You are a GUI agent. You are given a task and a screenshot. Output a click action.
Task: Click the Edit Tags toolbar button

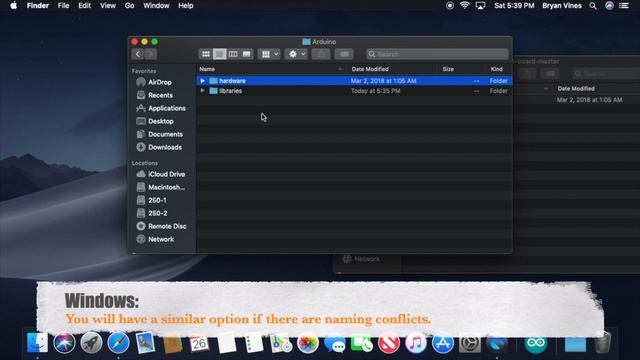[344, 54]
